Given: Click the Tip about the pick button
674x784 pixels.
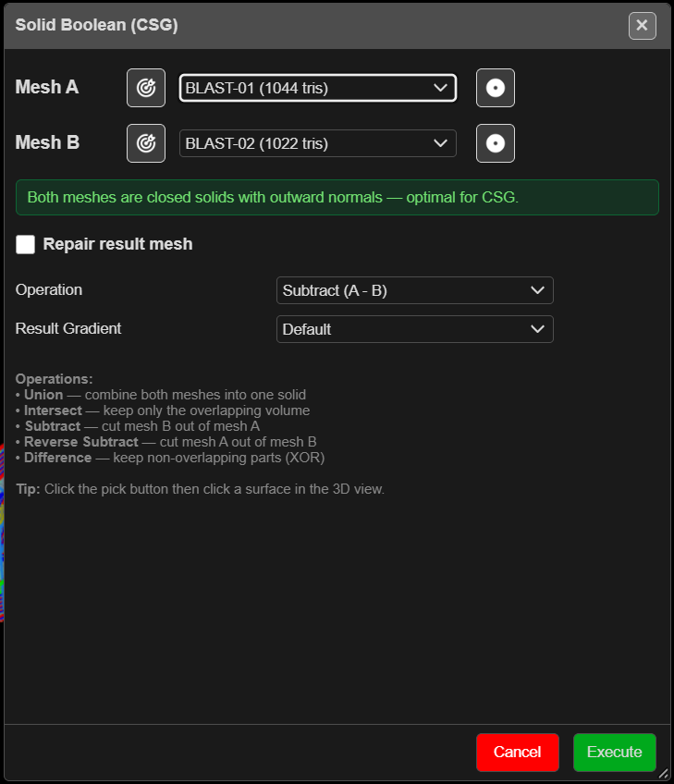Looking at the screenshot, I should pos(201,489).
